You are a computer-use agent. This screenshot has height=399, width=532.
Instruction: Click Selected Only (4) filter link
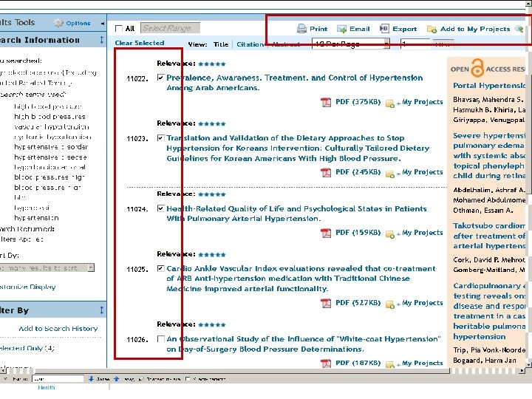[x=27, y=348]
